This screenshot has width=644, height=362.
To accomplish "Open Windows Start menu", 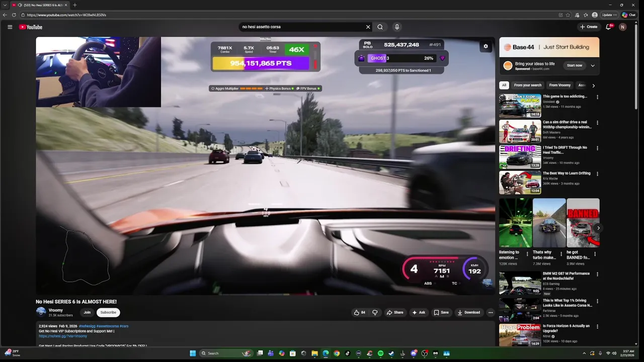I will pos(193,353).
